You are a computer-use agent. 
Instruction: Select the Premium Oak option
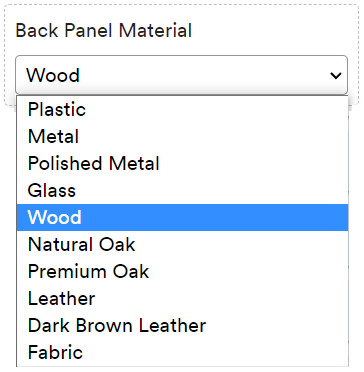click(x=182, y=271)
